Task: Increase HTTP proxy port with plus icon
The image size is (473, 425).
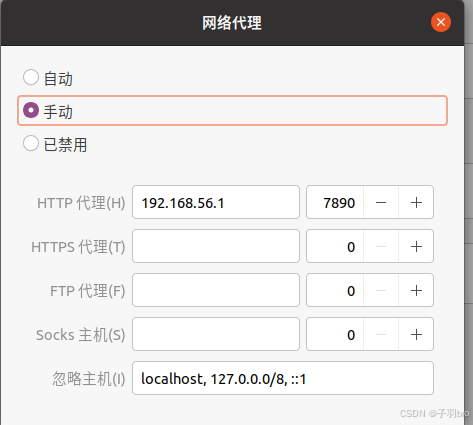Action: [x=416, y=202]
